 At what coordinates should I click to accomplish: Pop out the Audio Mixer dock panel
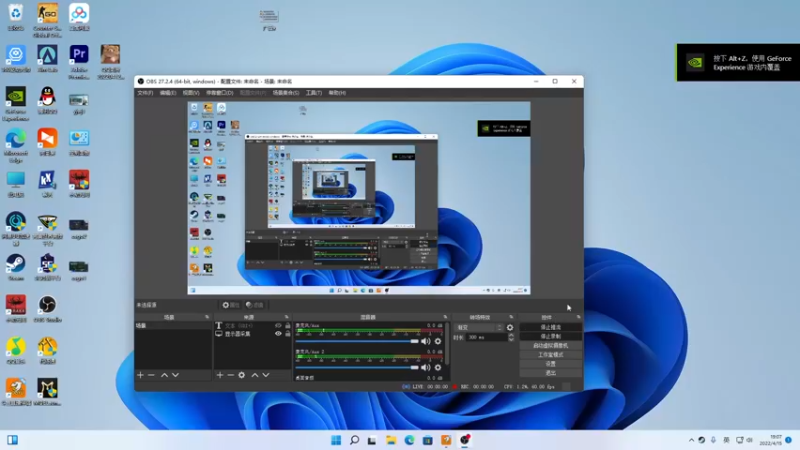coord(445,317)
